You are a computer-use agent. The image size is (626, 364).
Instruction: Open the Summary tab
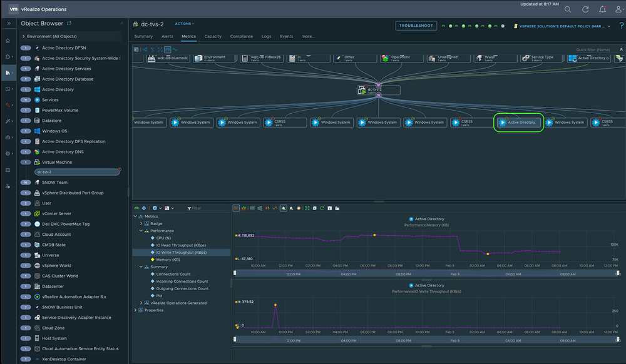point(144,36)
